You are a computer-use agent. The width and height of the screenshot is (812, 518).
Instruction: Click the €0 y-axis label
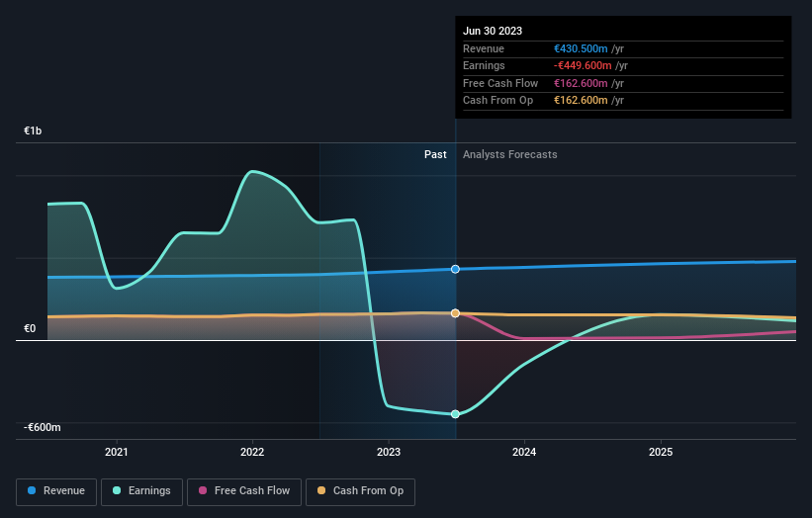pos(30,328)
